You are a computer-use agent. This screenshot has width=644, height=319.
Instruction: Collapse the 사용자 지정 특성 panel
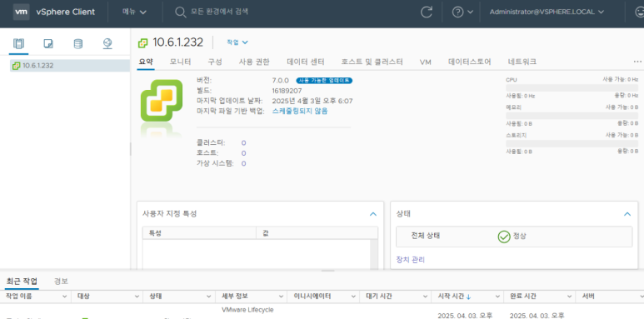373,214
